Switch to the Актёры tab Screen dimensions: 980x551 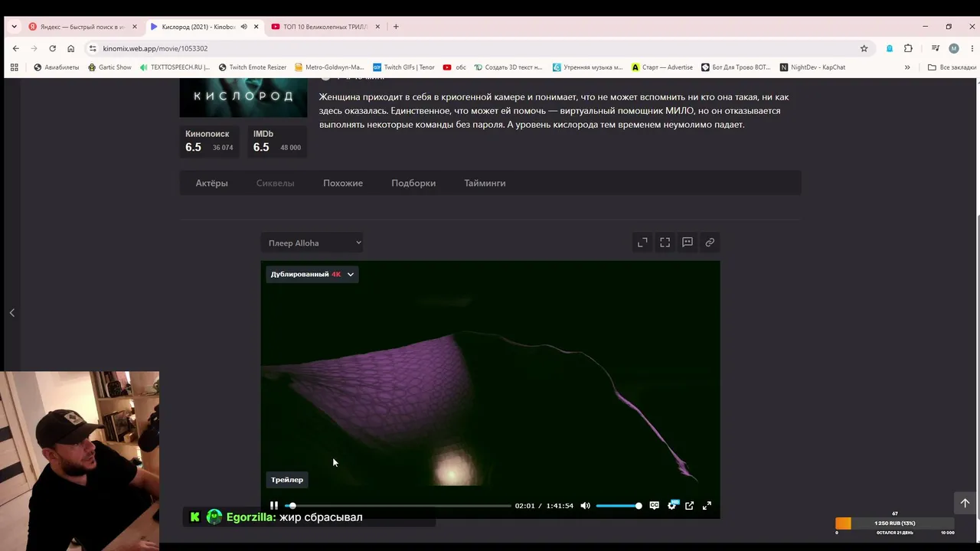(211, 183)
